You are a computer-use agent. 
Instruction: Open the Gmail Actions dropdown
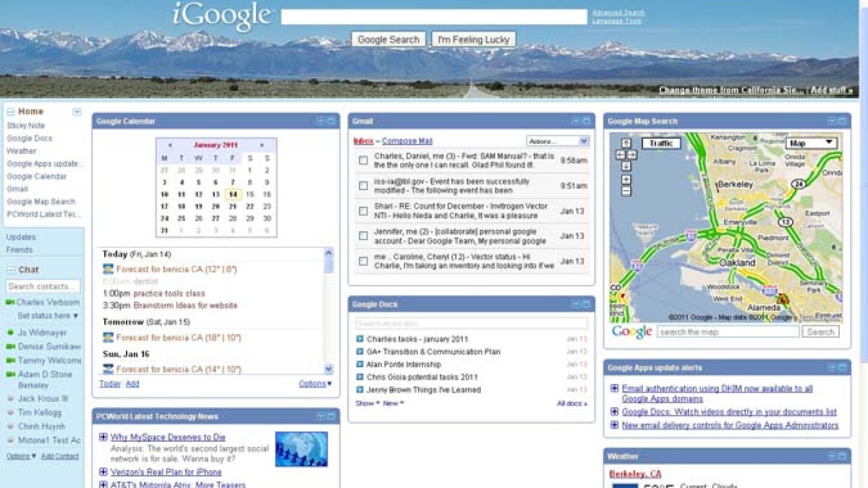(x=558, y=141)
